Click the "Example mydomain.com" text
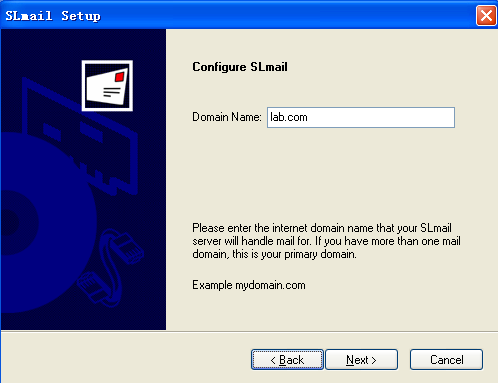This screenshot has width=498, height=383. click(249, 285)
